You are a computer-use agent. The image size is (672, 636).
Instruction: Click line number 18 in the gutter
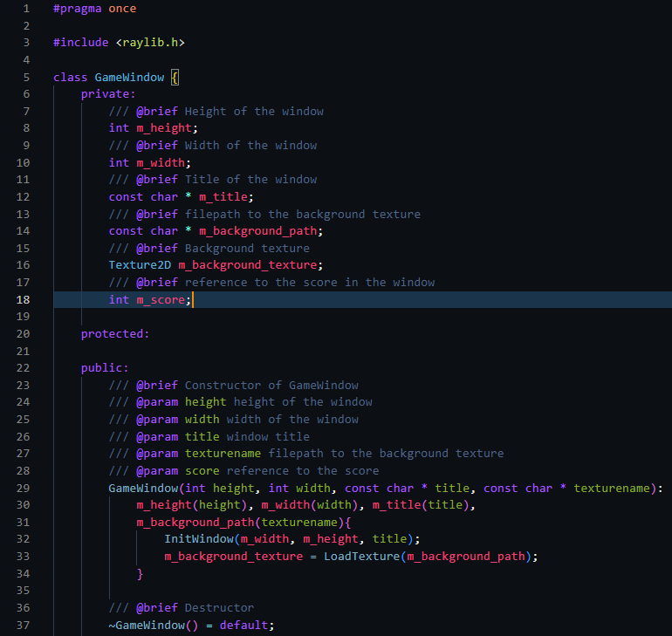24,300
